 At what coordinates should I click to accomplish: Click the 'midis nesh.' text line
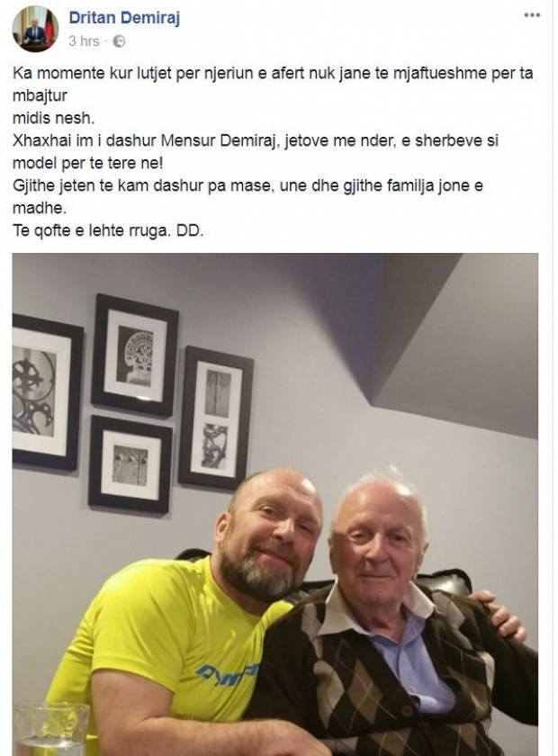coord(53,118)
